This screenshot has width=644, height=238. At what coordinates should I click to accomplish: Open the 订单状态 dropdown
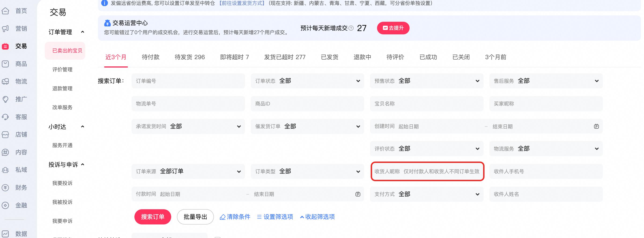pyautogui.click(x=307, y=81)
